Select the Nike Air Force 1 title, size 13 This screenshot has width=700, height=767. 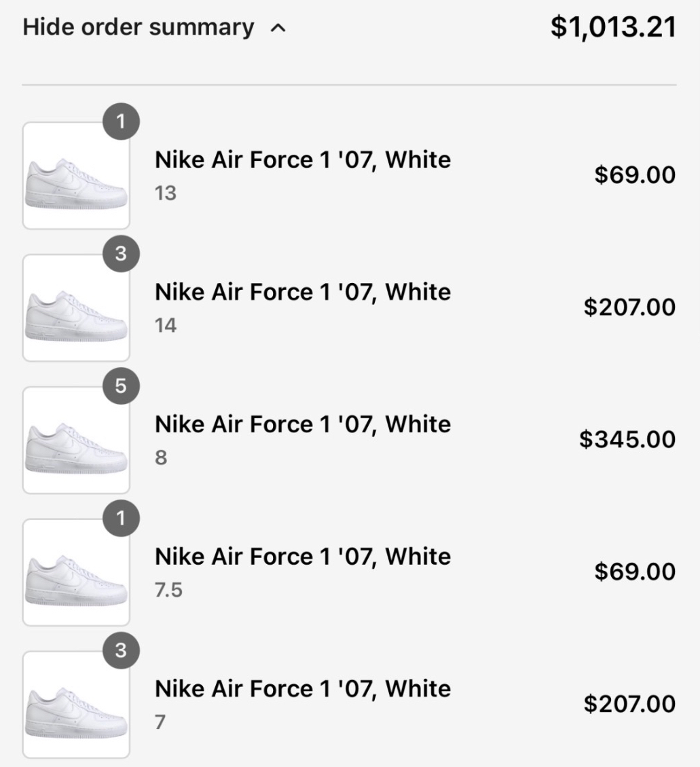pos(303,160)
